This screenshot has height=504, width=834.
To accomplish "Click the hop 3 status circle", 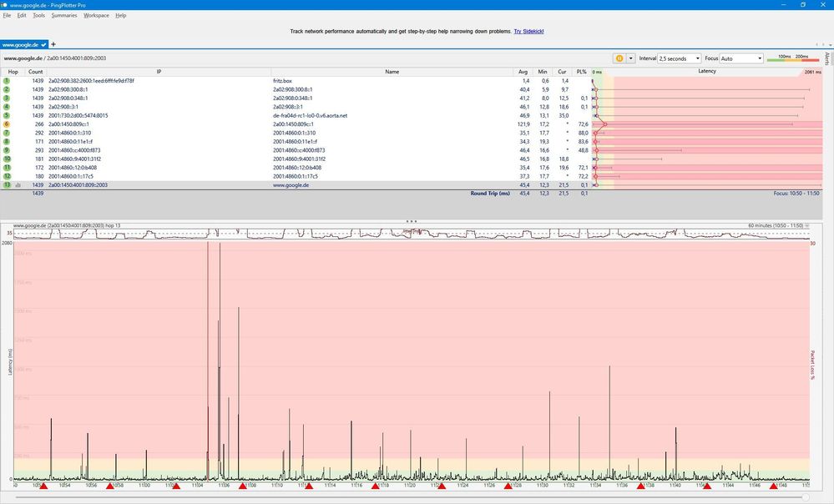I will [7, 98].
